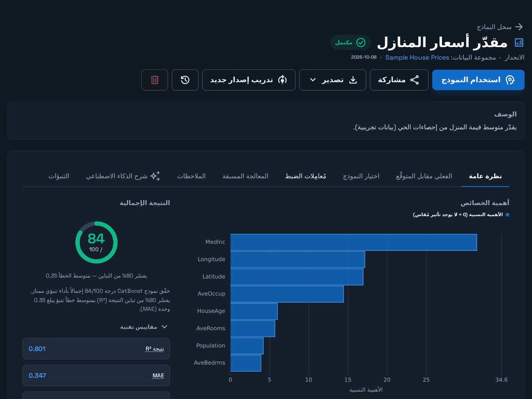
Task: Open the مُعامِلات الضبط tab
Action: tap(305, 176)
